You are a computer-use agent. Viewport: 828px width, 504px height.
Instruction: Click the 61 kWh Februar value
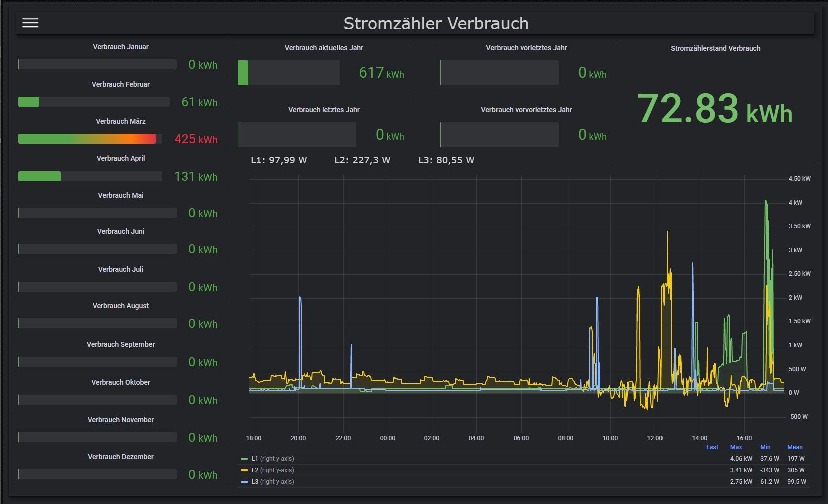(x=200, y=102)
